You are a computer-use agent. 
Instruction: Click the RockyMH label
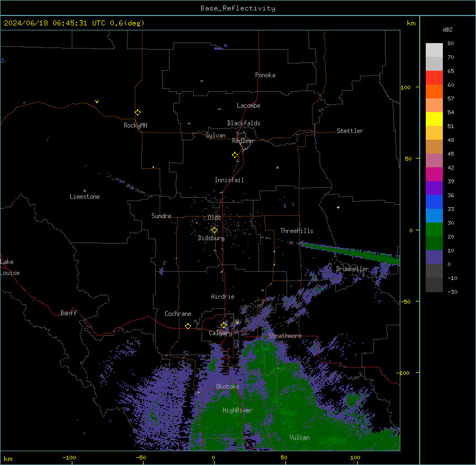[x=135, y=125]
